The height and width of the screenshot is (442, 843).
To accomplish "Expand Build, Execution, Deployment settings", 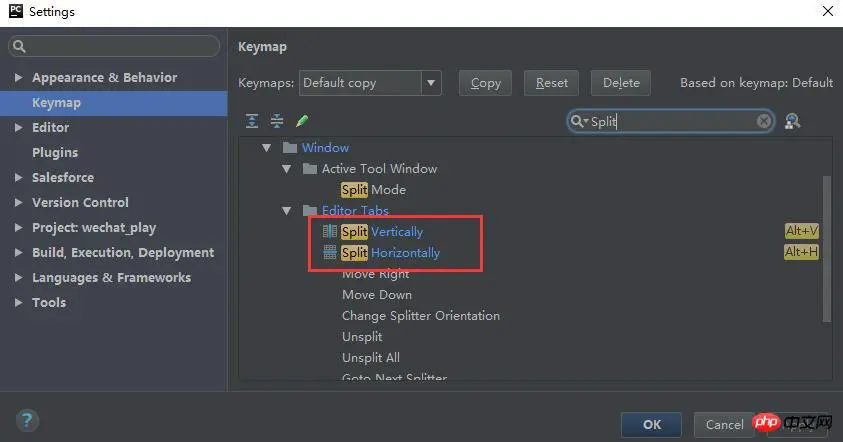I will click(18, 252).
